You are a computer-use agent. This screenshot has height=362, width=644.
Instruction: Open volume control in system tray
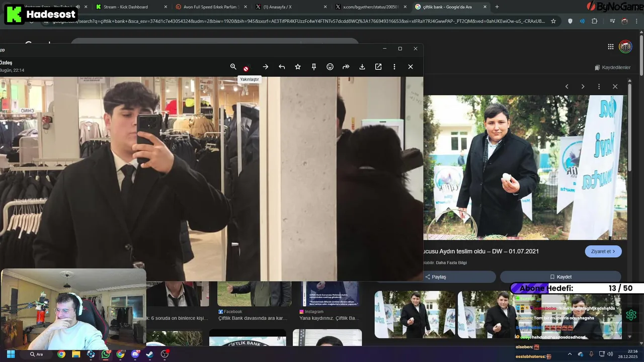(610, 354)
